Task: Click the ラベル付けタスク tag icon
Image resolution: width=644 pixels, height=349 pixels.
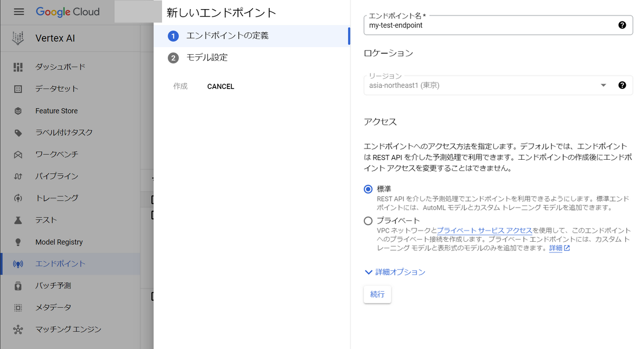Action: (x=18, y=133)
